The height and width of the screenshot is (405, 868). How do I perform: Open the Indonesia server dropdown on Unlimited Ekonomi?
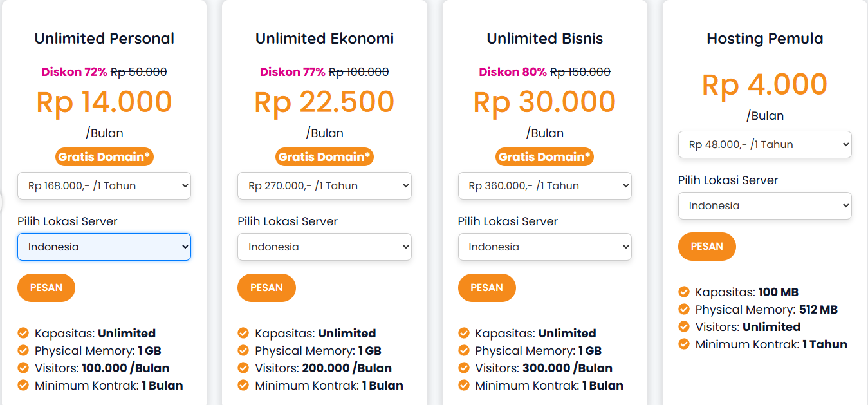[x=324, y=247]
